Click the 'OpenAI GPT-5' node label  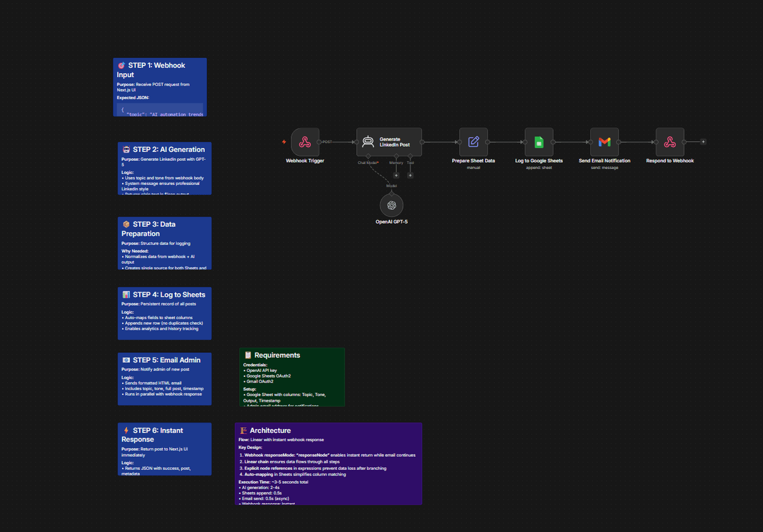click(x=392, y=222)
